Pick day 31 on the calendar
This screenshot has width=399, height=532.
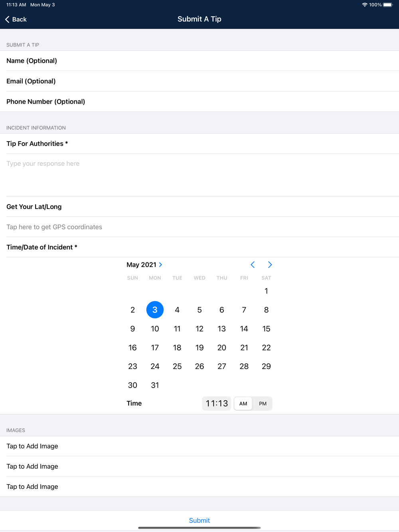pos(155,385)
